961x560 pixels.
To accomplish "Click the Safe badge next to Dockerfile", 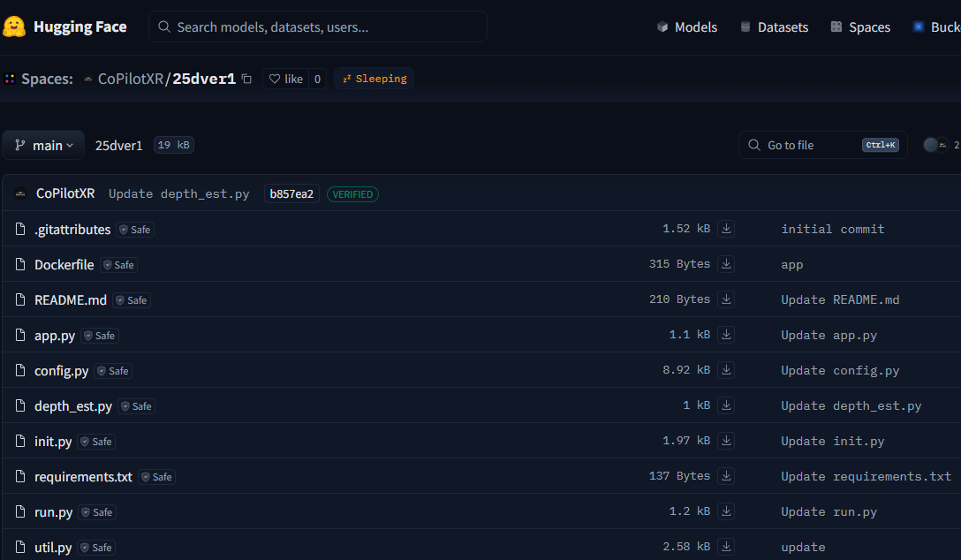I will (x=119, y=265).
